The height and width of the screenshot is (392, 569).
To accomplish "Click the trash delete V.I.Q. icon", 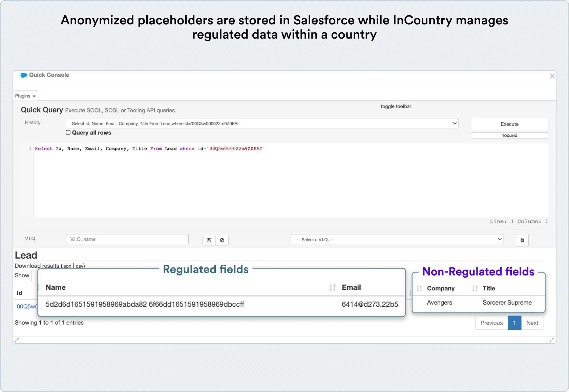I will click(522, 240).
